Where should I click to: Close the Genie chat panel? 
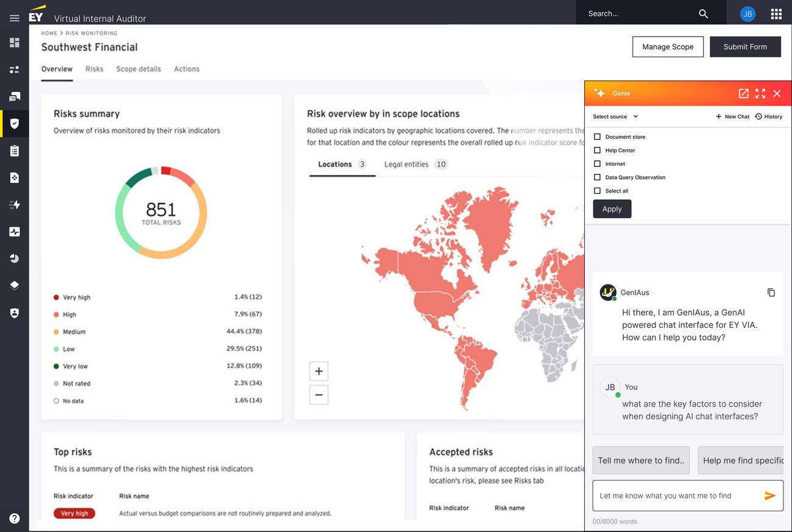click(777, 93)
